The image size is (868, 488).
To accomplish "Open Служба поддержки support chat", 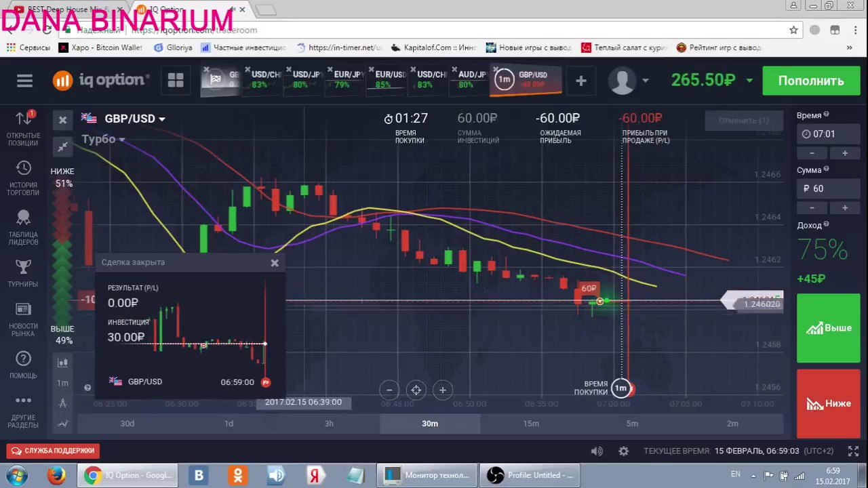I will (x=53, y=451).
